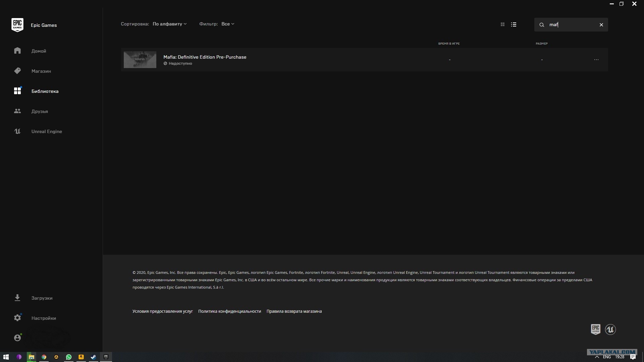Image resolution: width=644 pixels, height=362 pixels.
Task: Open the Друзья friends list
Action: click(39, 111)
